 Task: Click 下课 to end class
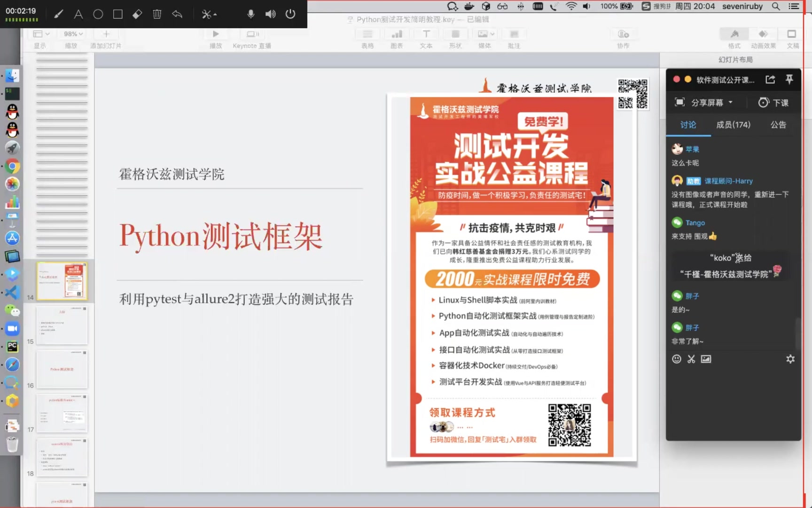point(773,103)
